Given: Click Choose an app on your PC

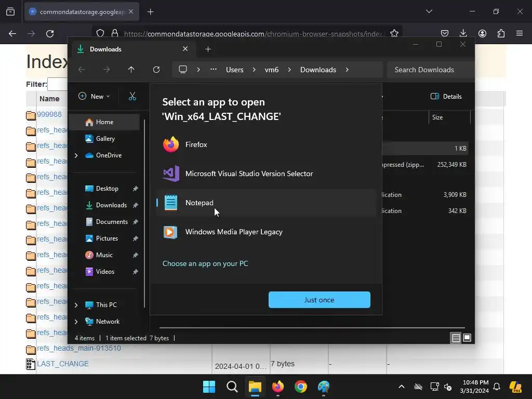Looking at the screenshot, I should [205, 263].
